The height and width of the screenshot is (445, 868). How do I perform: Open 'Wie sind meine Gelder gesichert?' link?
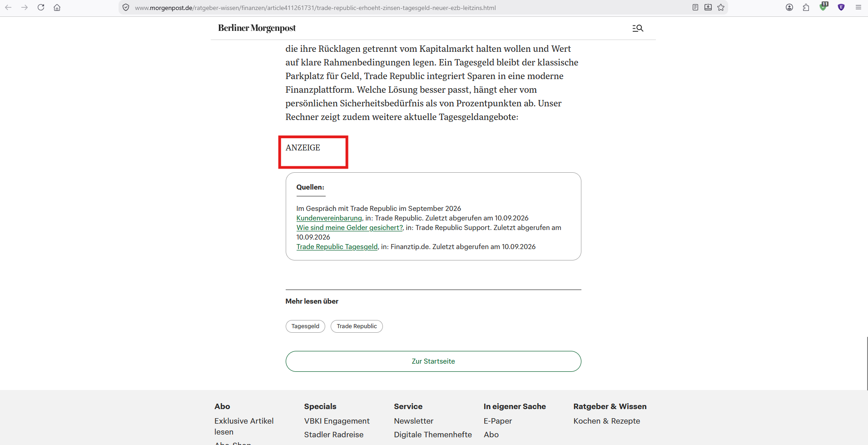point(350,228)
